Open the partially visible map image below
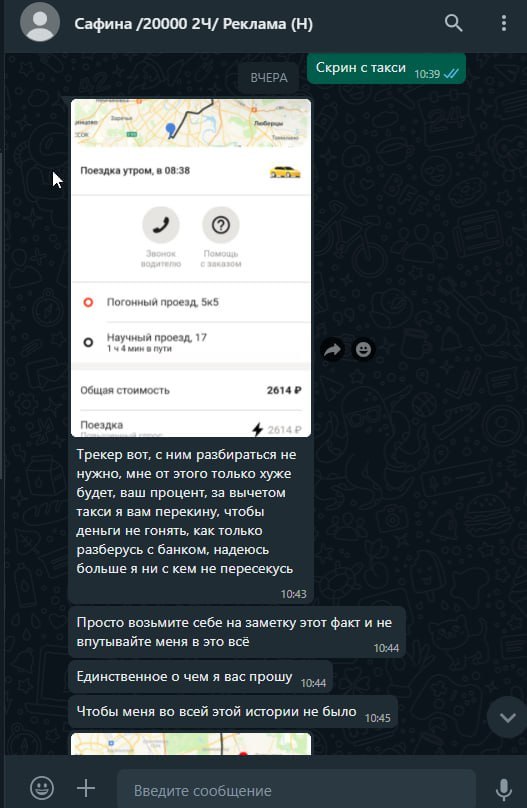 pos(191,744)
